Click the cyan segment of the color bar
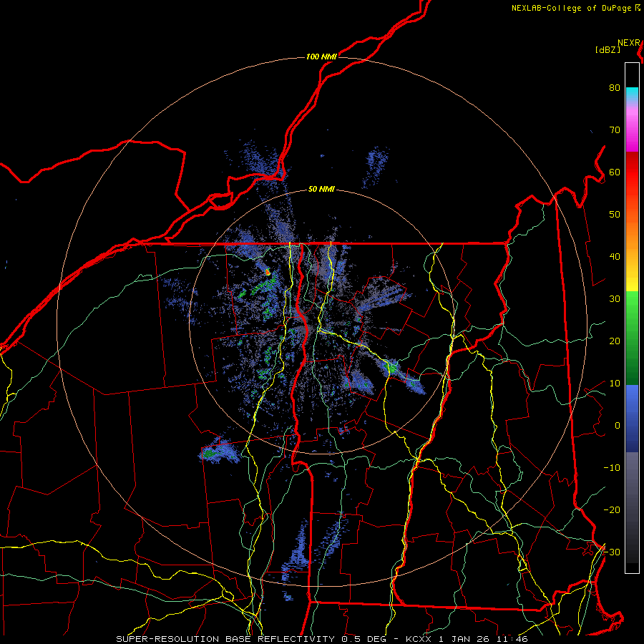 click(632, 94)
